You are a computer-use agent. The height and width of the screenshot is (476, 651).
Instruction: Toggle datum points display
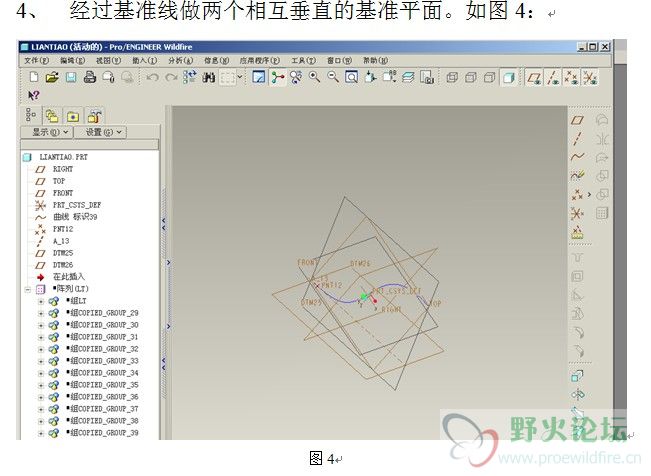571,78
